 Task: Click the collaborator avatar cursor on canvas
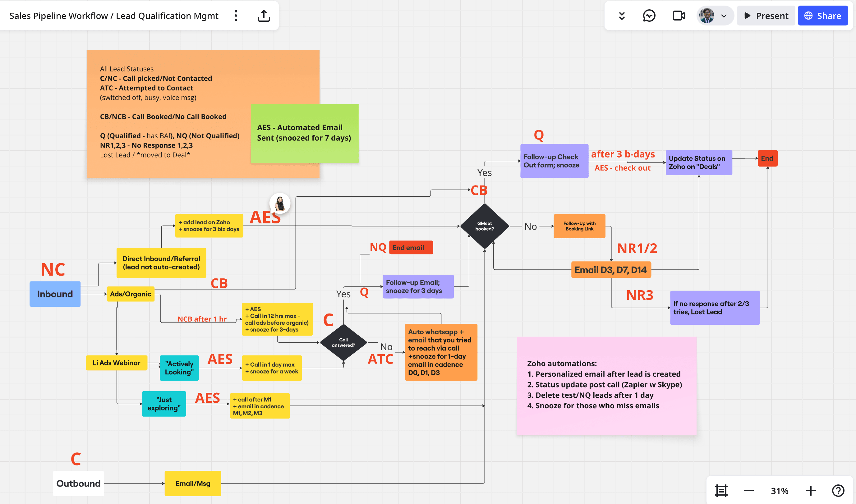[280, 203]
